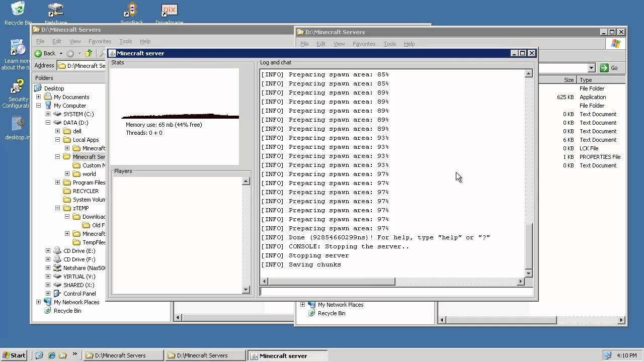Select SHARED (X:) drive in tree
Viewport: 644px width, 362px height.
click(x=78, y=285)
